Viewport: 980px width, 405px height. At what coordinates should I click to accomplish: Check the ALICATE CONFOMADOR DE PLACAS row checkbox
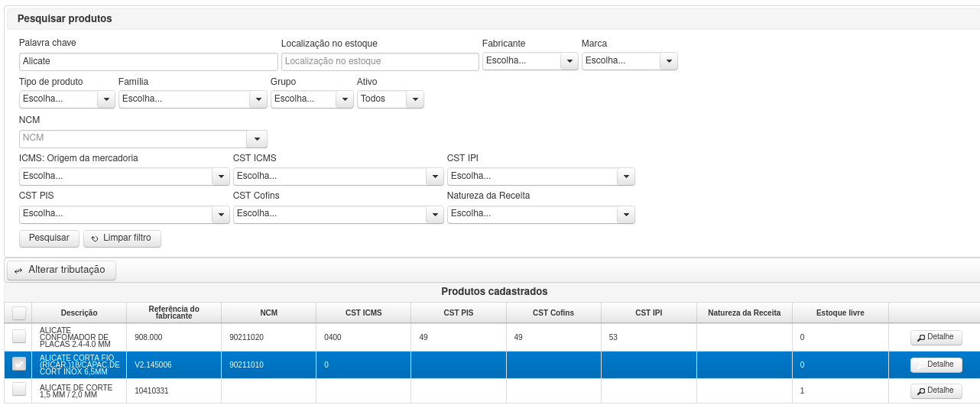coord(19,336)
